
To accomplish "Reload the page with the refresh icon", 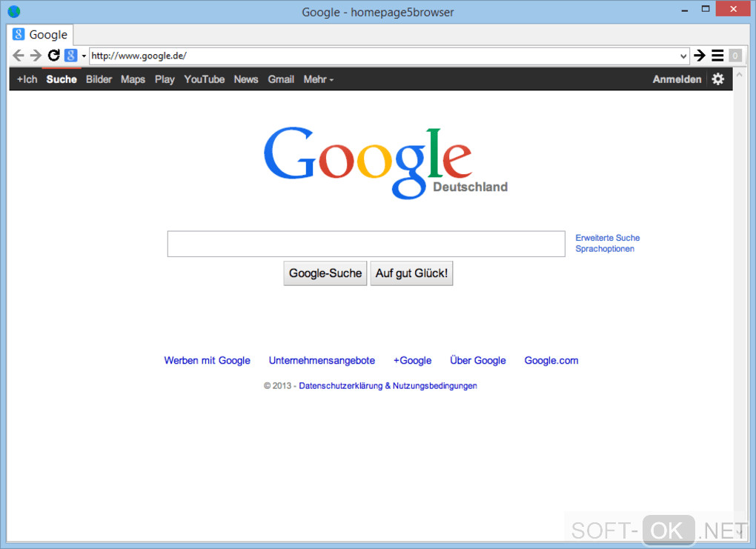I will [x=53, y=56].
